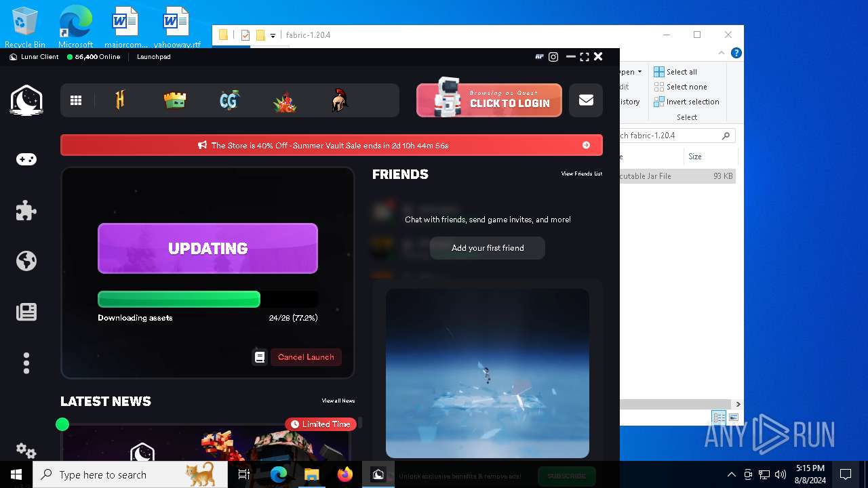Click Add your first friend

pyautogui.click(x=488, y=248)
